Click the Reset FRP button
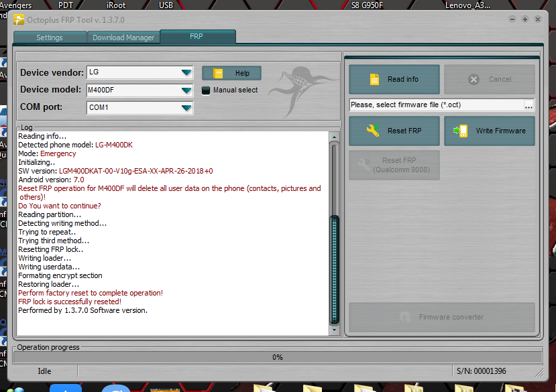Image resolution: width=556 pixels, height=392 pixels. click(x=394, y=131)
